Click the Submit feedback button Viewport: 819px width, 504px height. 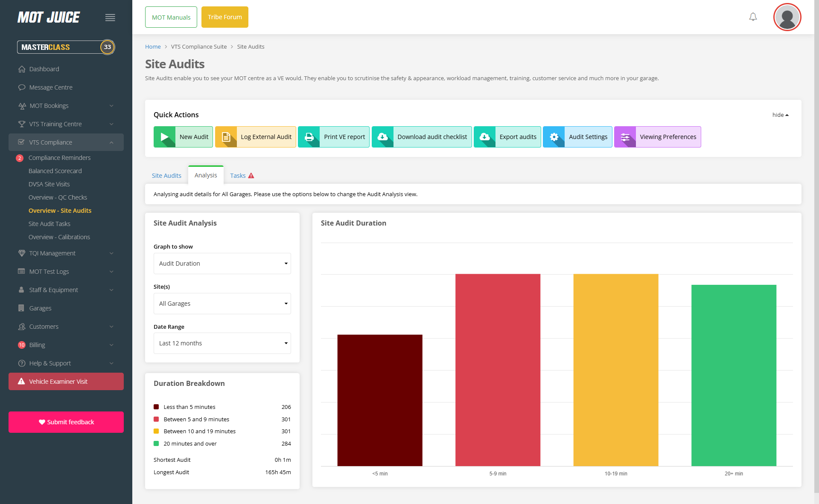(x=66, y=422)
